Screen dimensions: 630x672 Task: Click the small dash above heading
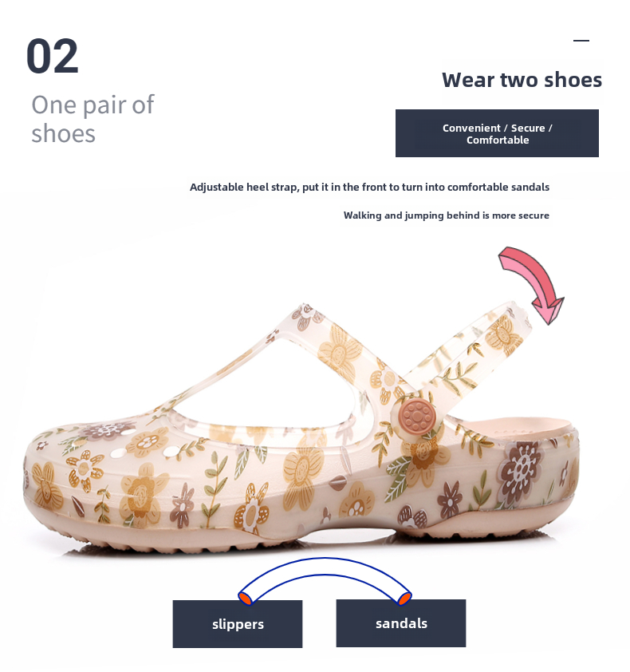click(x=581, y=41)
